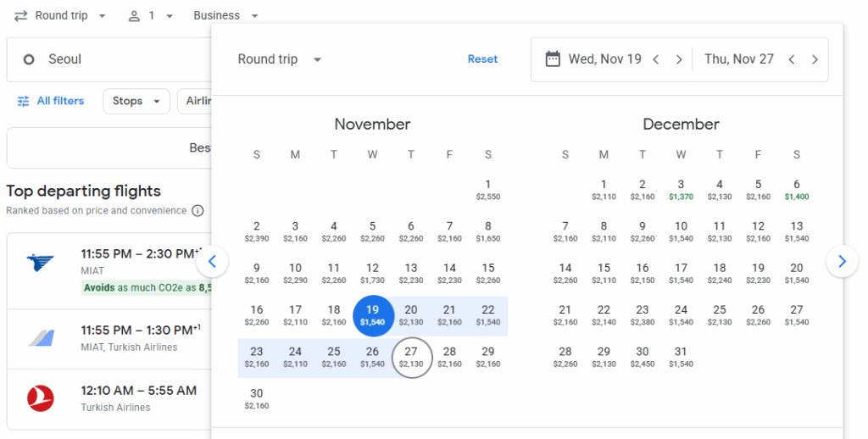Expand the Stops filter
This screenshot has height=439, width=868.
click(x=136, y=101)
